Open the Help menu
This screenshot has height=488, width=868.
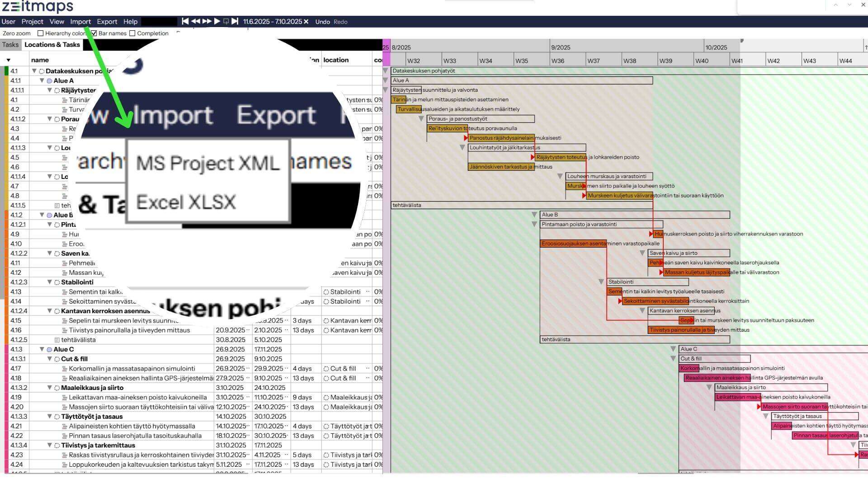pos(130,22)
